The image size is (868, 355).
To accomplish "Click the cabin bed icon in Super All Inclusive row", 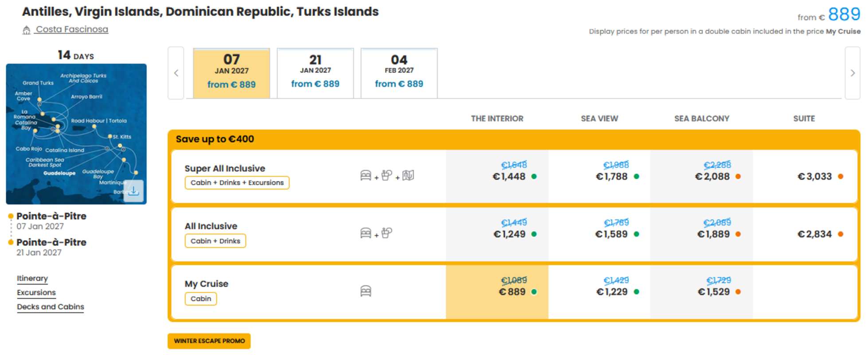I will 366,175.
